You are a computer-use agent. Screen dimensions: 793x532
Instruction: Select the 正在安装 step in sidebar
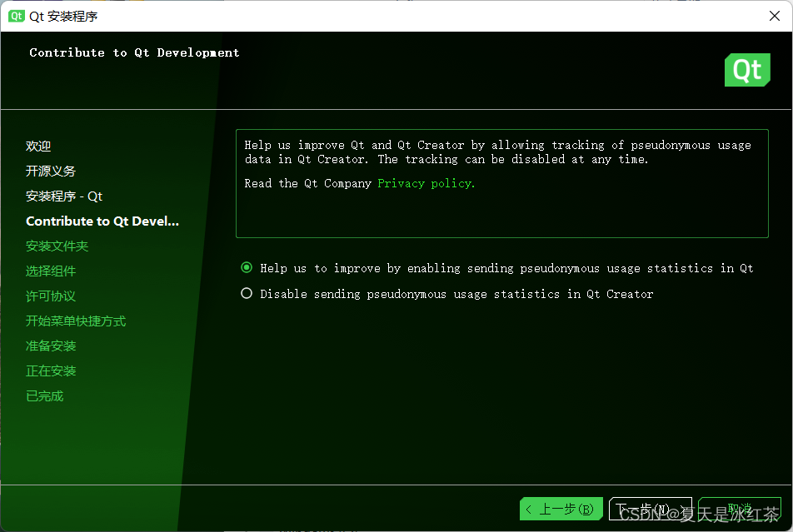point(51,371)
